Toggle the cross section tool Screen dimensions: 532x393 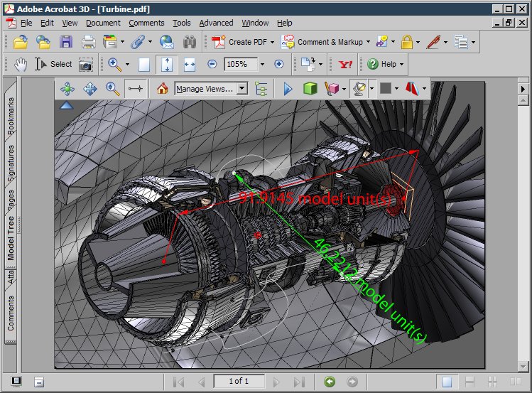[412, 89]
